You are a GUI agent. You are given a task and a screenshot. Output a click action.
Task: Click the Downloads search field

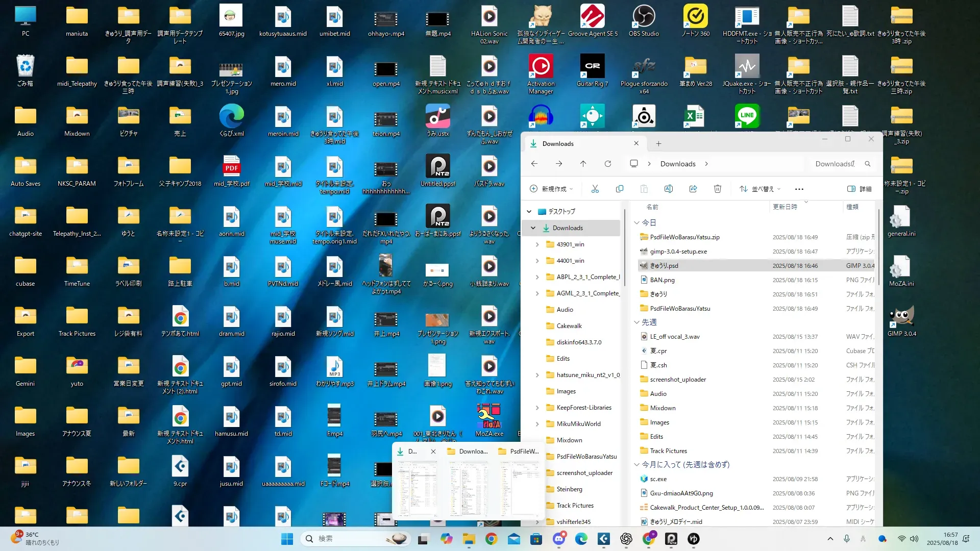pos(835,164)
